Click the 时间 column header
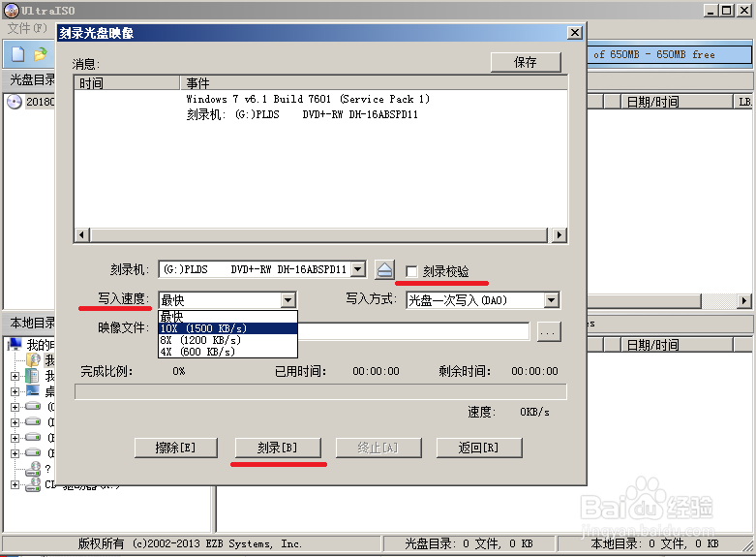The height and width of the screenshot is (557, 756). tap(127, 83)
